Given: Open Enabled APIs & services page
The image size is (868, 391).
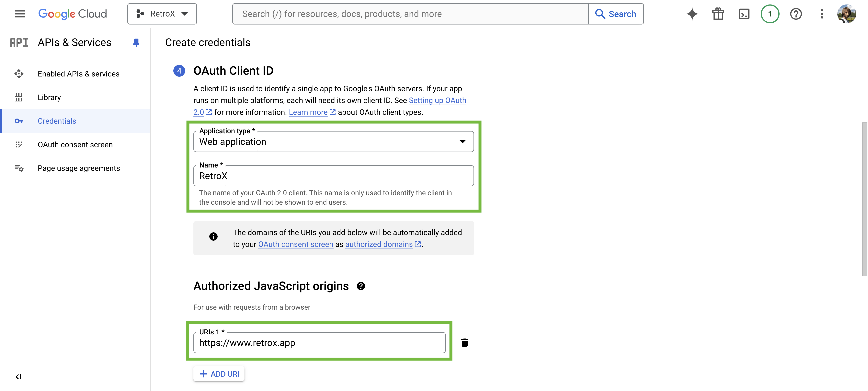Looking at the screenshot, I should (75, 74).
